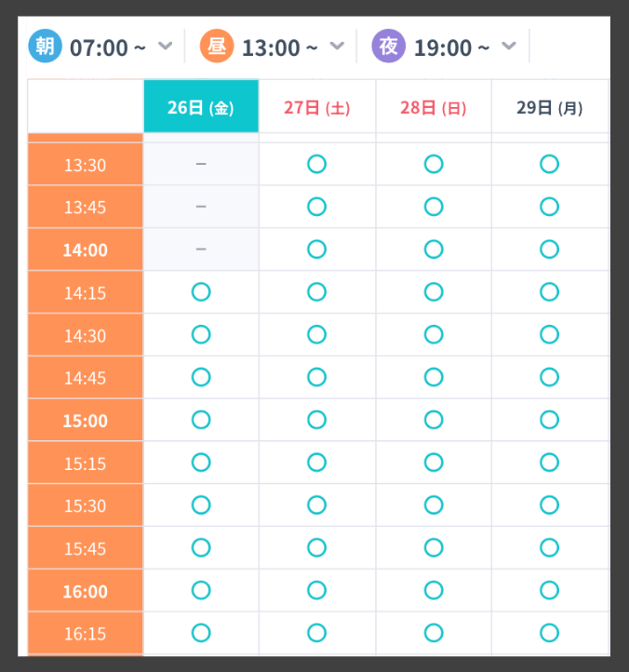Pick the 14:00 slot on 28日 (日)

[x=434, y=249]
